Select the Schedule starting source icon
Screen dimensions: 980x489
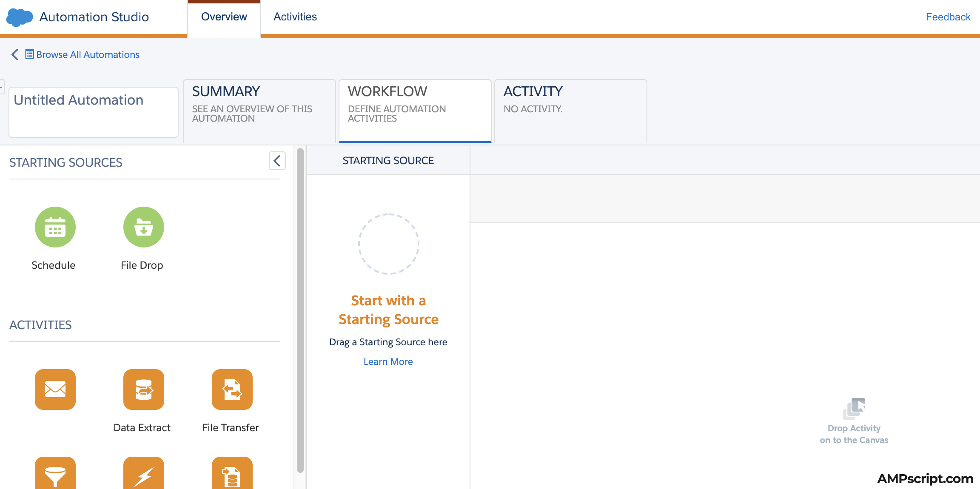(55, 227)
